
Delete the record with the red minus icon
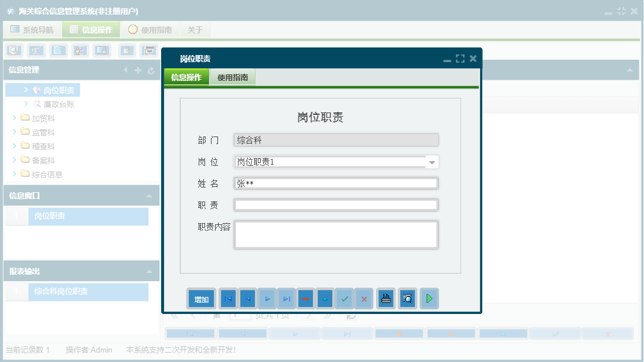click(x=305, y=298)
